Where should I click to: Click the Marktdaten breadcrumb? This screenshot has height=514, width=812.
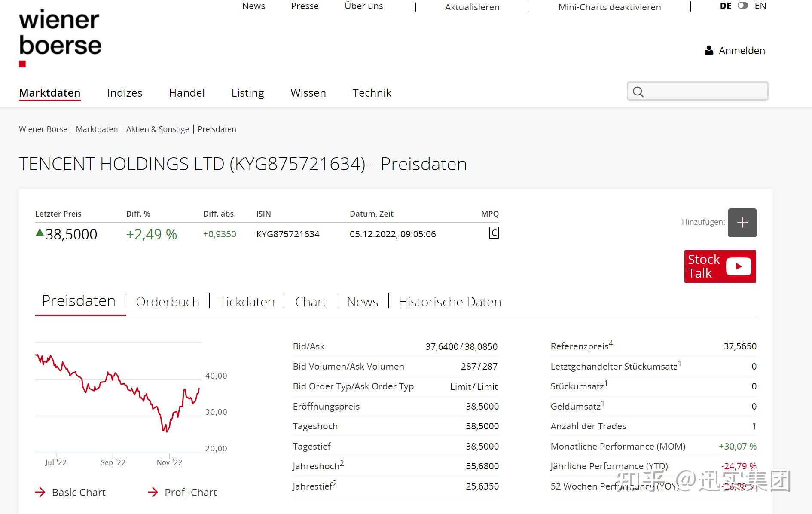coord(97,129)
